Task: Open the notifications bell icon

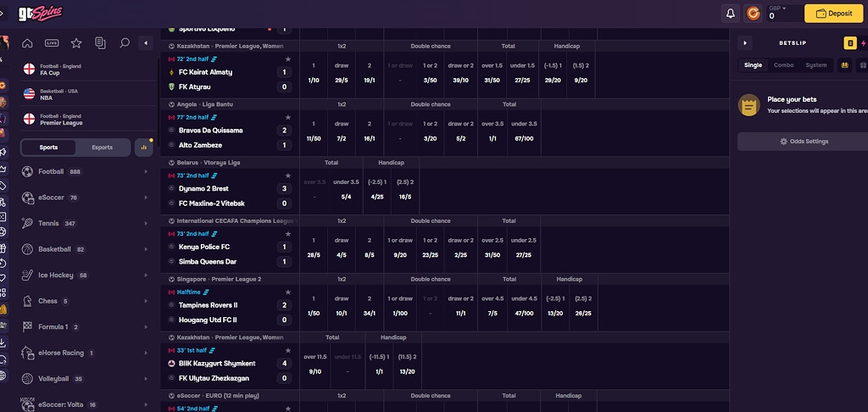Action: coord(730,14)
